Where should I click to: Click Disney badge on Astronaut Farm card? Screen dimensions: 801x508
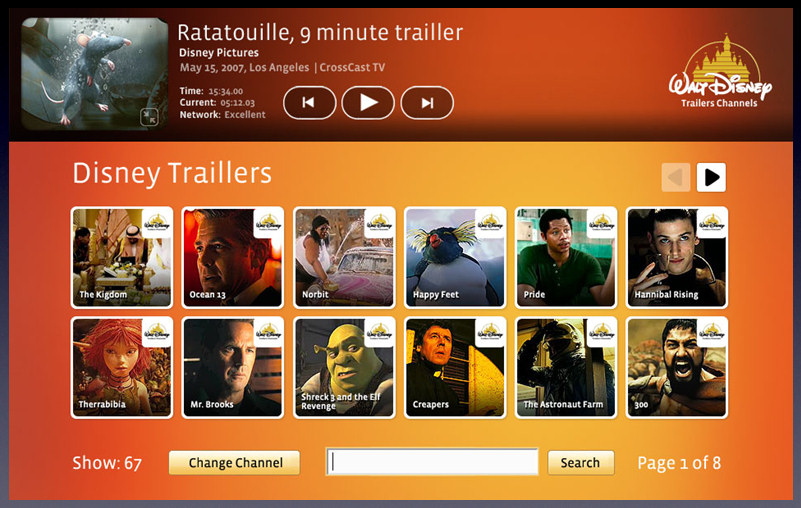(601, 333)
